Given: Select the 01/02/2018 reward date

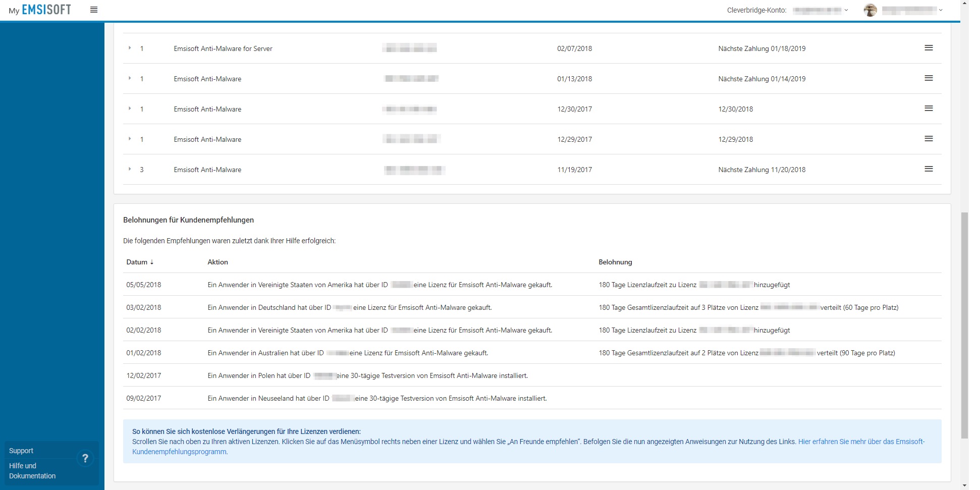Looking at the screenshot, I should coord(144,353).
